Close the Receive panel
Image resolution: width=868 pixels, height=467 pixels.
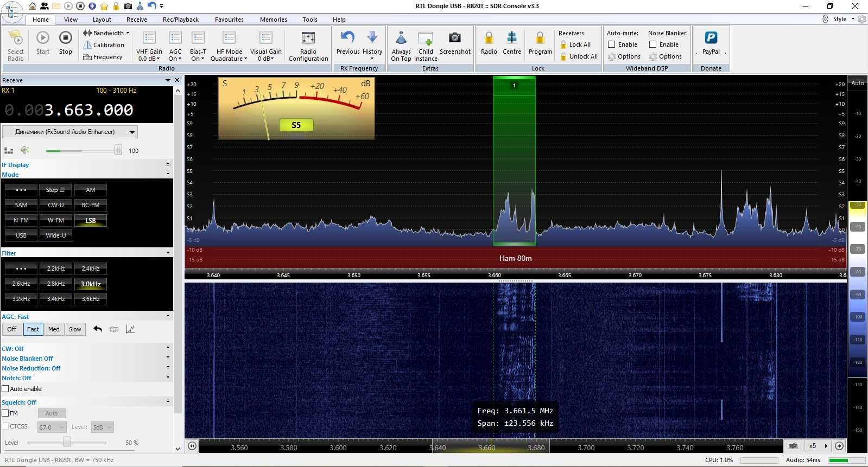click(x=177, y=80)
